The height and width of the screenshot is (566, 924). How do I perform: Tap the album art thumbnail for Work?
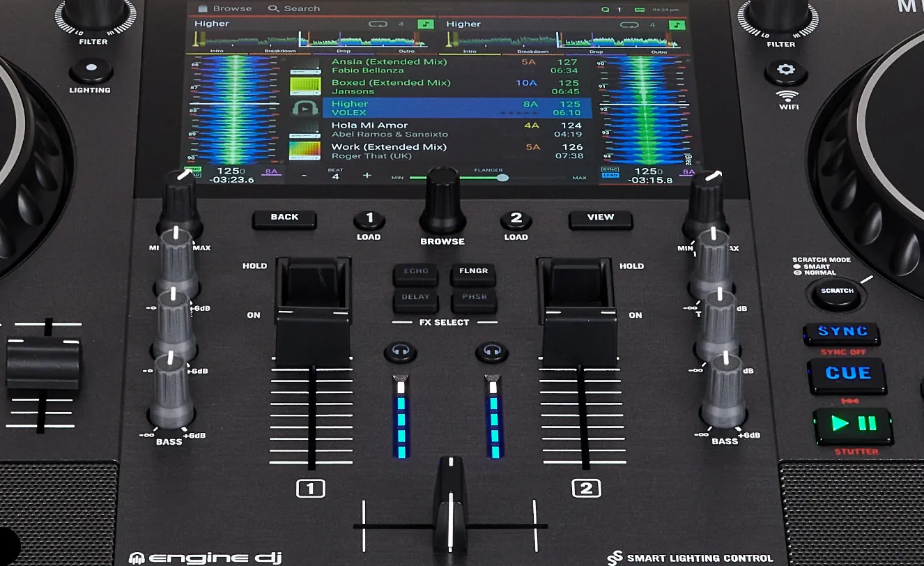(305, 151)
